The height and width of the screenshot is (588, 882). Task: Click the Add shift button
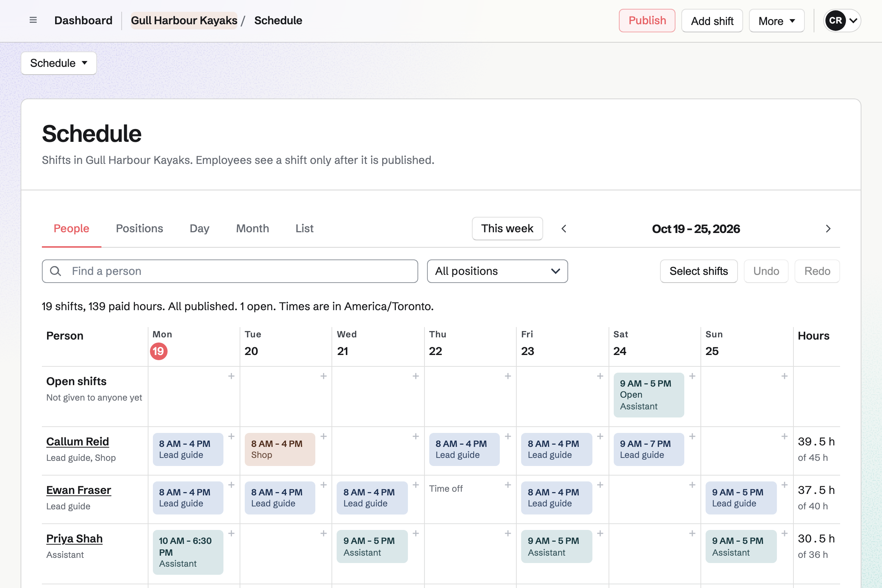(x=712, y=21)
